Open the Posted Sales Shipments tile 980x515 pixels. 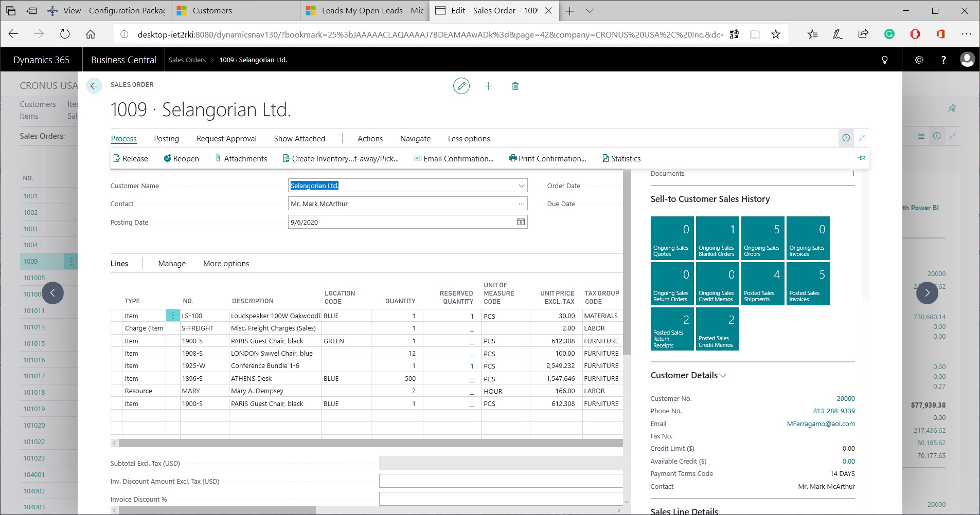pyautogui.click(x=762, y=284)
